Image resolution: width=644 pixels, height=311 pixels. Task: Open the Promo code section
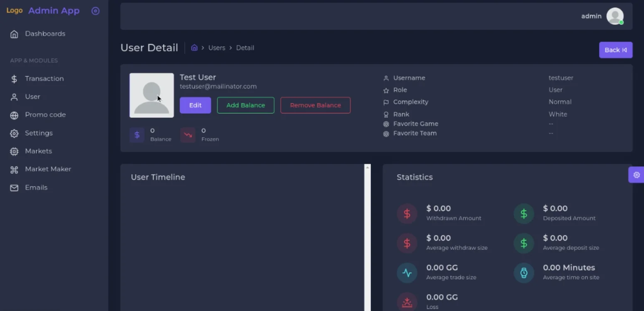pos(45,115)
